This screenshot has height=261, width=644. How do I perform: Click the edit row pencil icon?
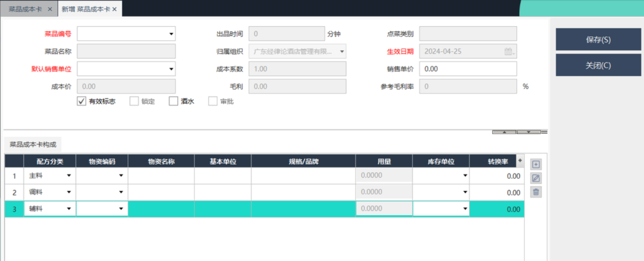tap(536, 178)
